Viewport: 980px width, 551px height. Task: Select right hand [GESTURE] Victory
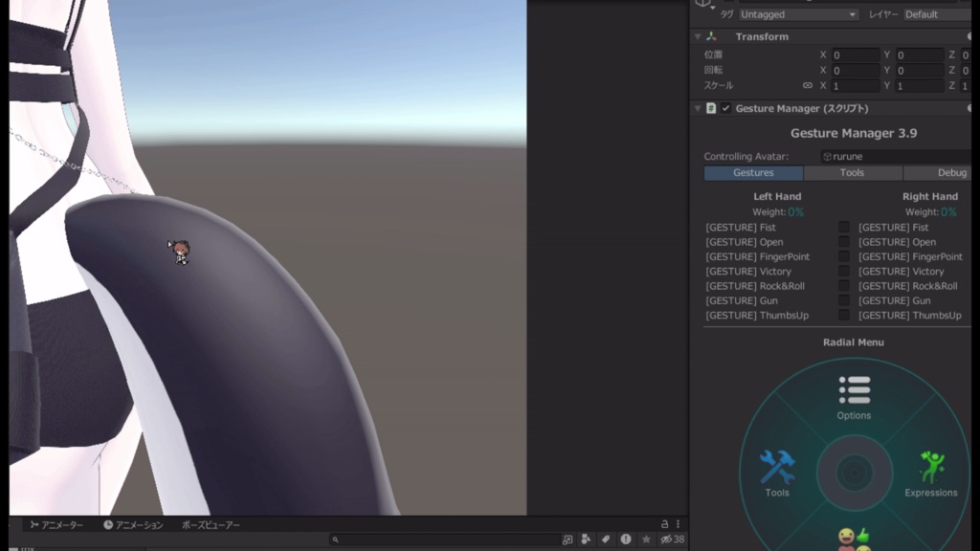pyautogui.click(x=902, y=271)
